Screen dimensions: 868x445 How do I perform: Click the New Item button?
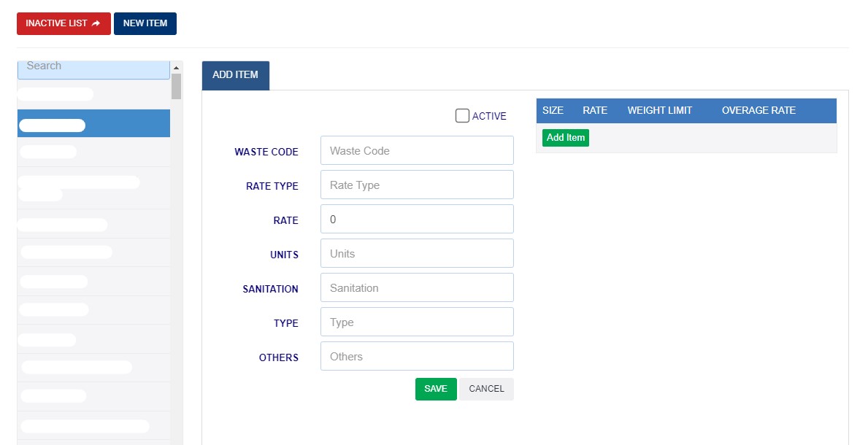(x=145, y=23)
